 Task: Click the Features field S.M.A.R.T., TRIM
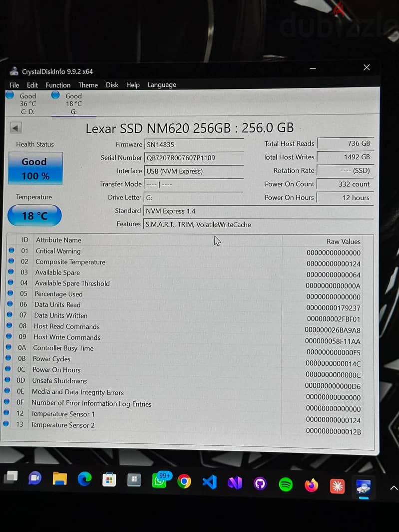[x=258, y=224]
